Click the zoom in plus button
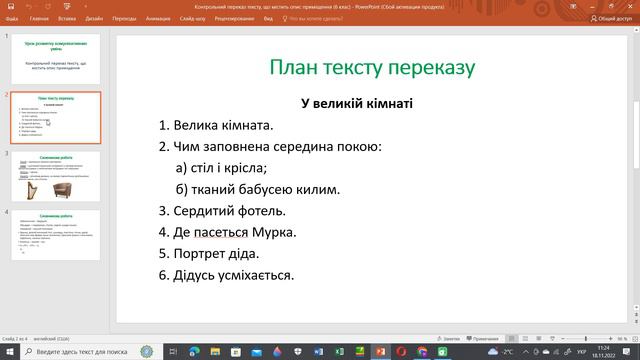Screen dimensions: 640x360 pos(610,339)
